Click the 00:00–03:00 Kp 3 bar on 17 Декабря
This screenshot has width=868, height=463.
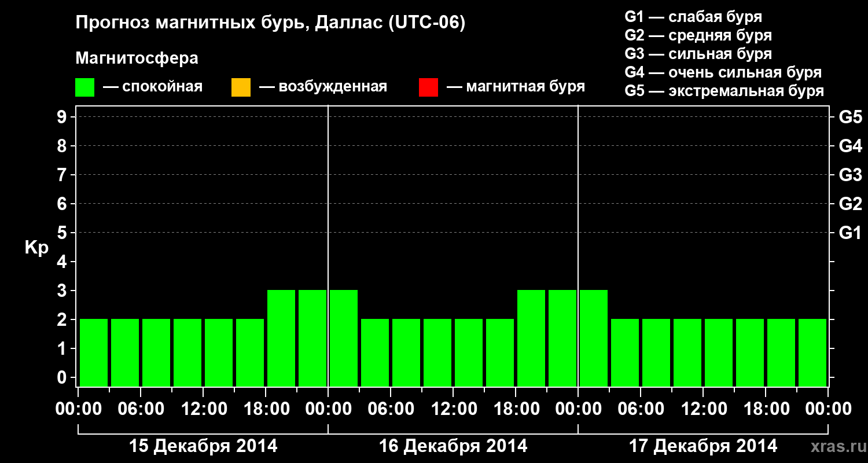tap(594, 338)
